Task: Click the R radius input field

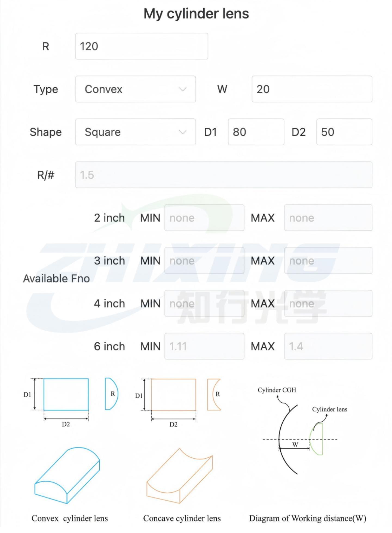Action: point(142,46)
